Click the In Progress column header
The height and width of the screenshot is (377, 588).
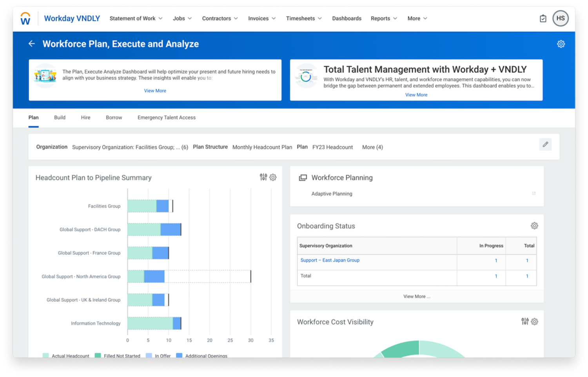[491, 246]
